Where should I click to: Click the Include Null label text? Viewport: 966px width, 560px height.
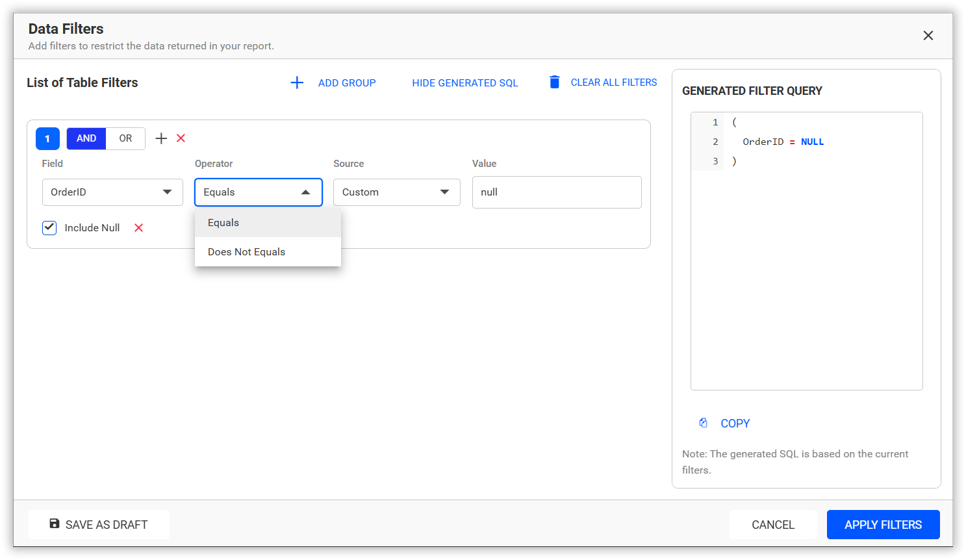coord(92,228)
